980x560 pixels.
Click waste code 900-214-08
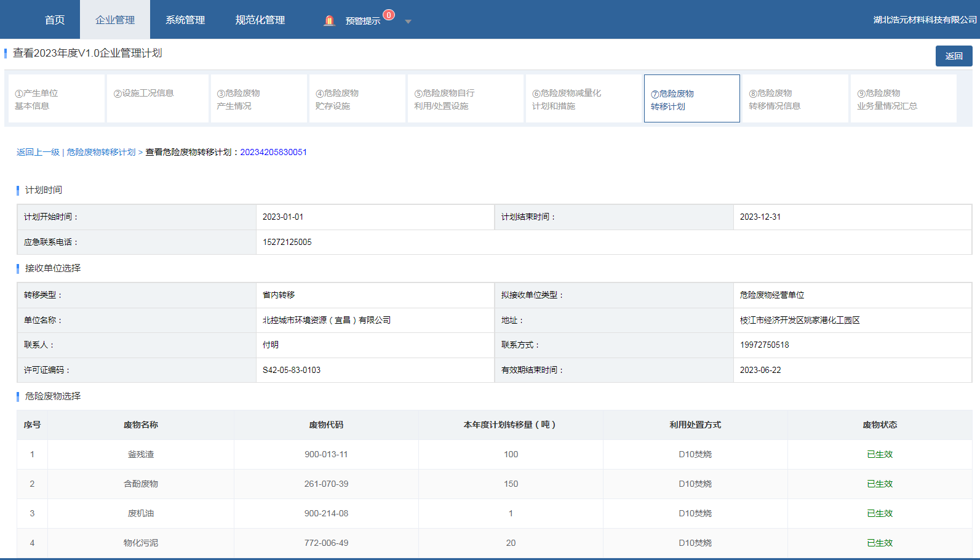click(x=326, y=514)
